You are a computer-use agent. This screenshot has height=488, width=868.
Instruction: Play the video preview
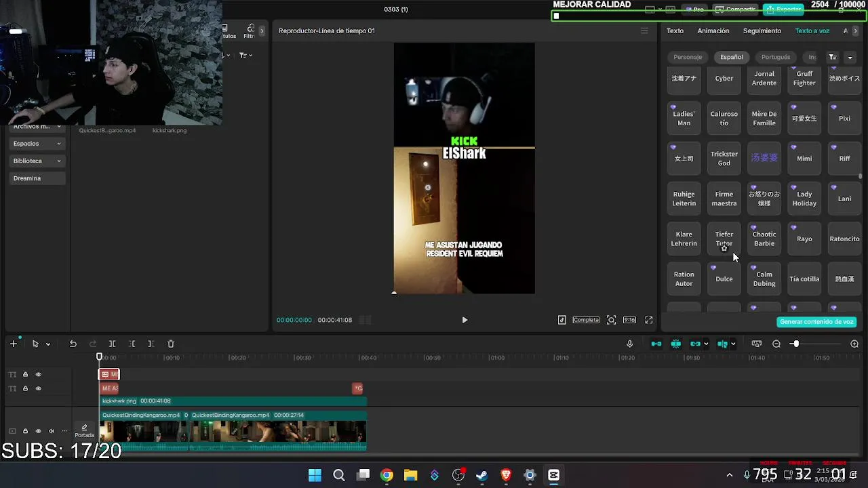point(465,320)
